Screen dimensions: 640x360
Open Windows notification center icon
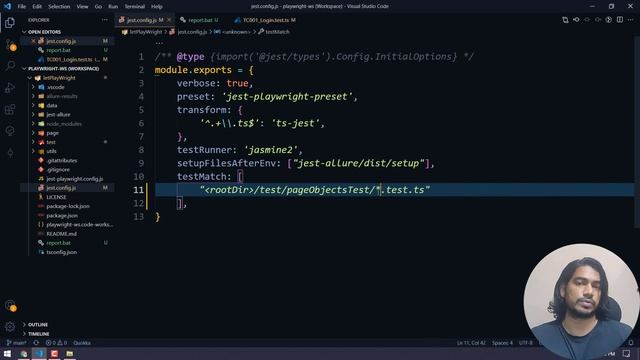627,353
